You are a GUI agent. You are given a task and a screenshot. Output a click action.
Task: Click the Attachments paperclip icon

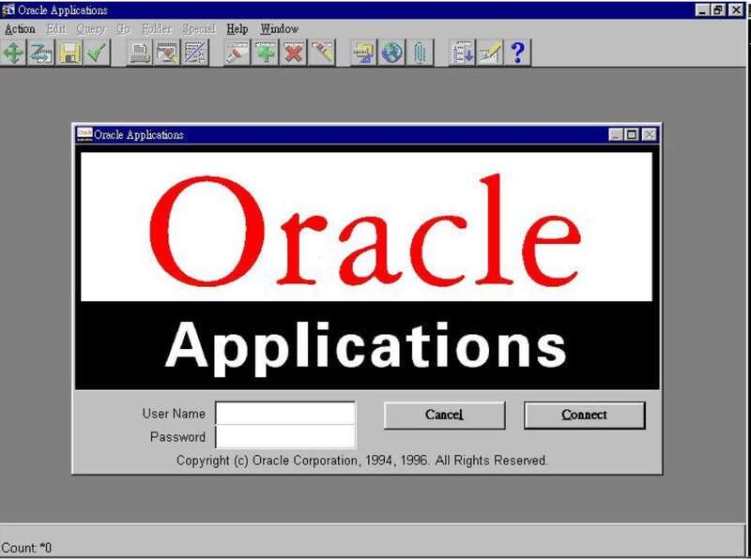[x=420, y=53]
